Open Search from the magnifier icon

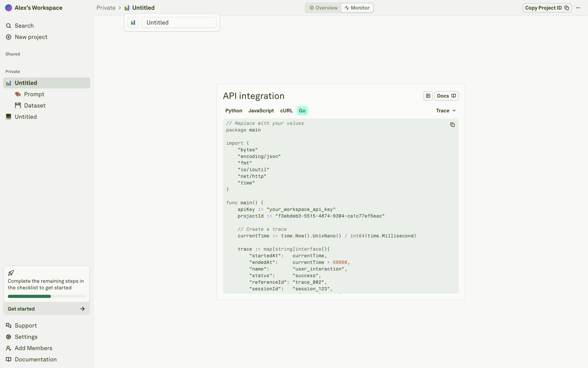pos(9,26)
